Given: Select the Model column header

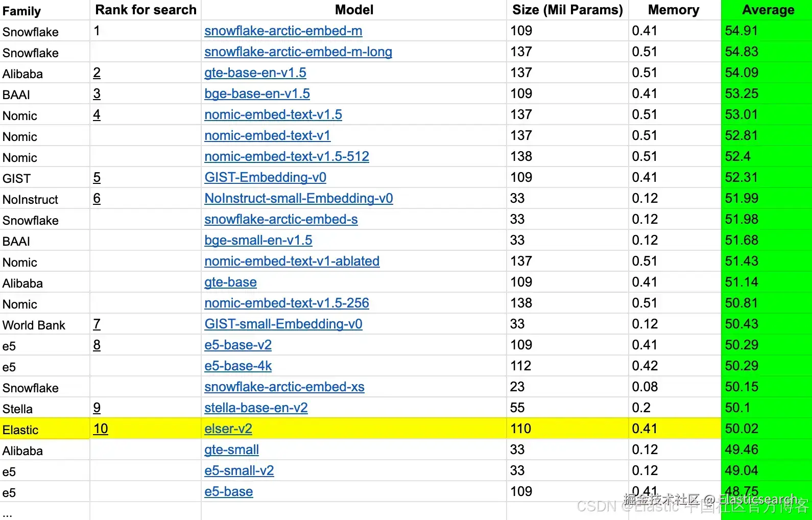Looking at the screenshot, I should click(x=354, y=10).
